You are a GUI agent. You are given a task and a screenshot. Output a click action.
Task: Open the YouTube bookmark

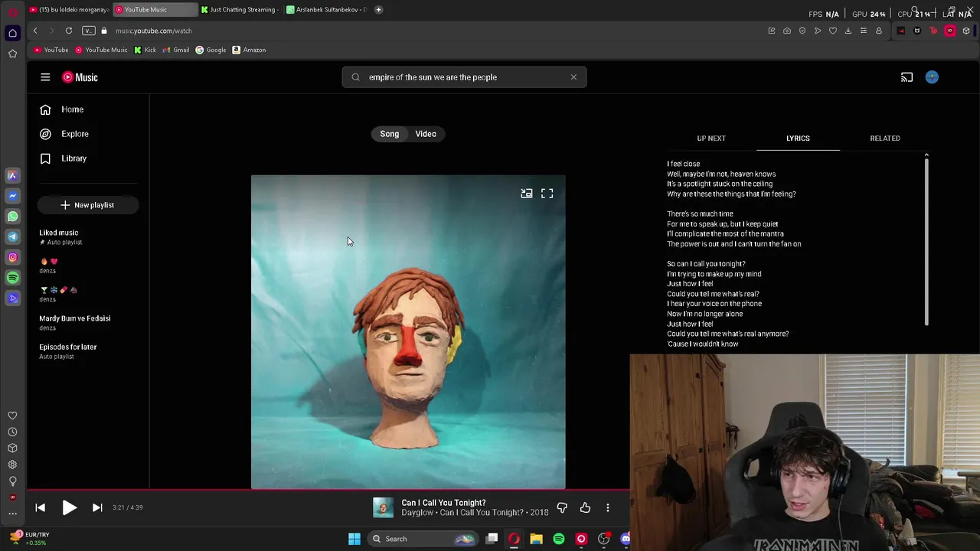pyautogui.click(x=51, y=50)
